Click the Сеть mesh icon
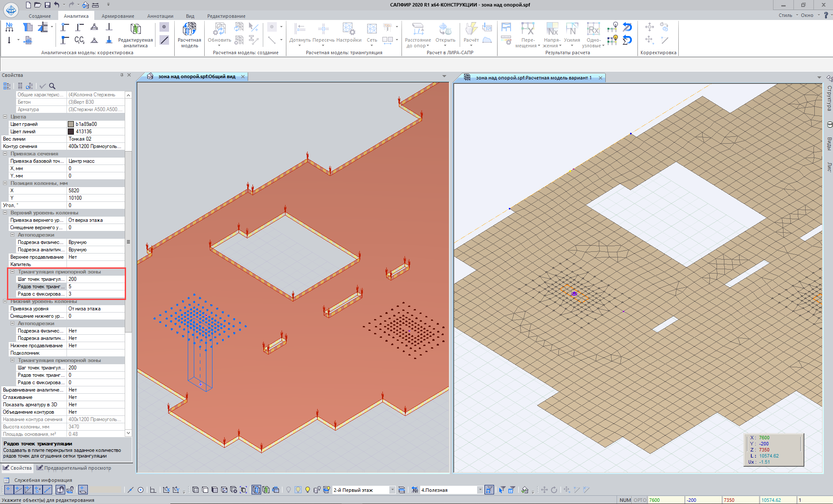The image size is (833, 504). click(x=372, y=30)
